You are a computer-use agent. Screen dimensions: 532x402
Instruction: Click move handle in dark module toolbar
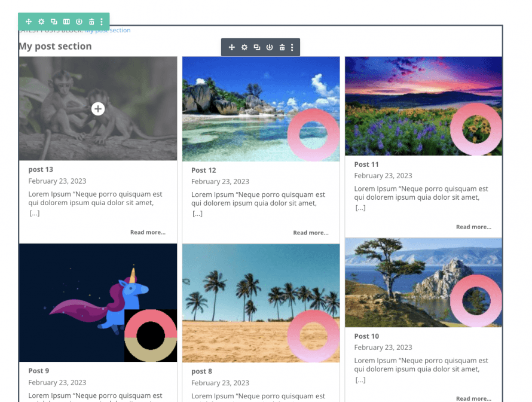pyautogui.click(x=232, y=47)
